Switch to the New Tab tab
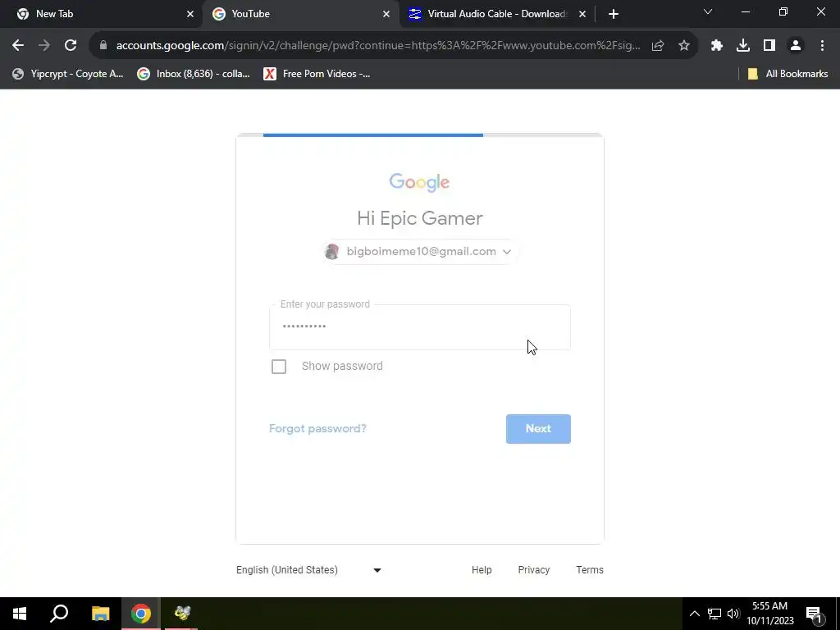 pyautogui.click(x=102, y=15)
